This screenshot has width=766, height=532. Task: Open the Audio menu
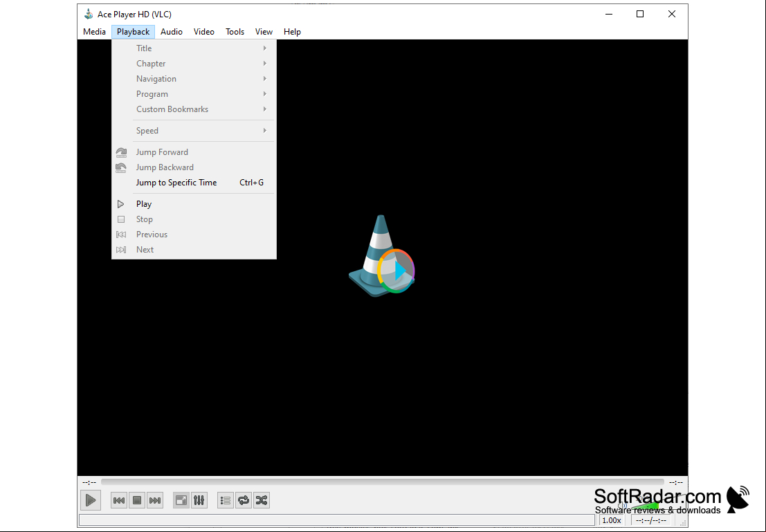(172, 32)
